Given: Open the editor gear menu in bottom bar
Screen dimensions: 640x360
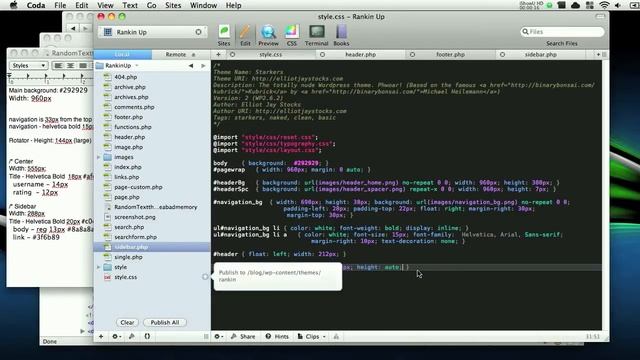Looking at the screenshot, I should [x=218, y=336].
